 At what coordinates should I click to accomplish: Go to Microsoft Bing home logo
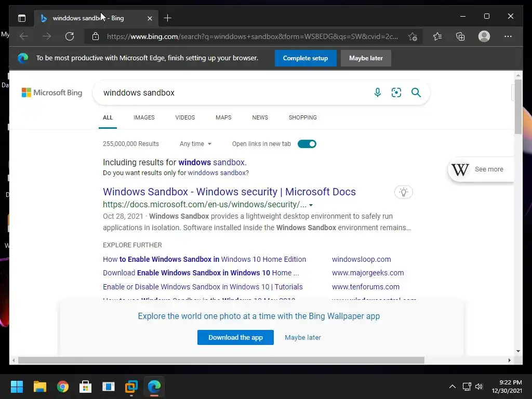(x=52, y=92)
